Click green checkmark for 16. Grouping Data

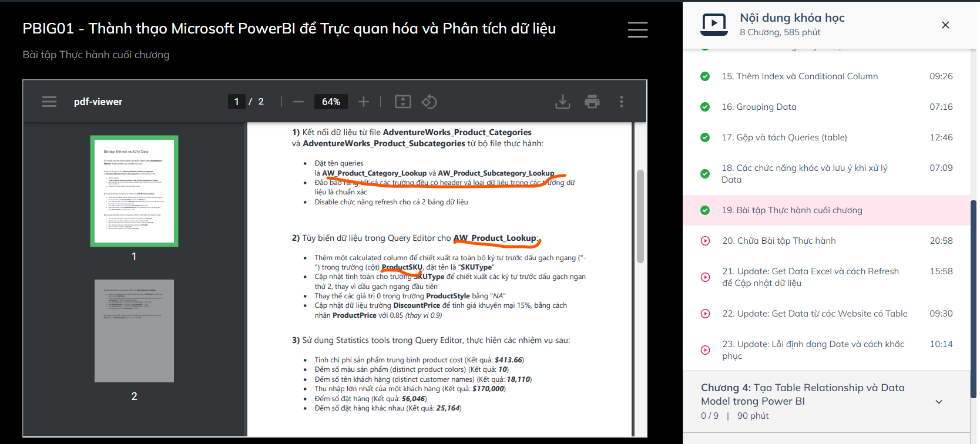(x=705, y=107)
